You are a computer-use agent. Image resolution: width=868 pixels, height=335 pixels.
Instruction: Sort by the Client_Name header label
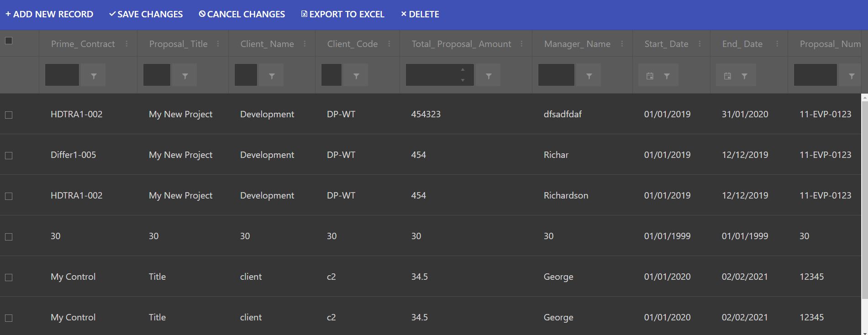pyautogui.click(x=267, y=44)
